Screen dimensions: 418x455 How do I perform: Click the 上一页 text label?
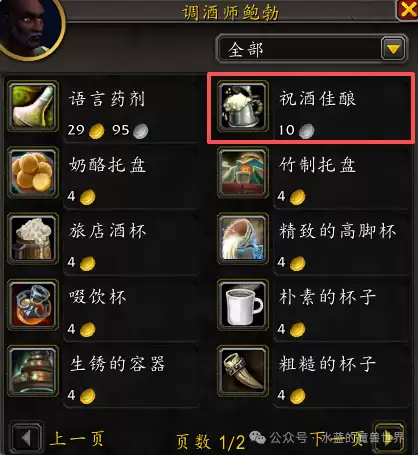tap(77, 438)
